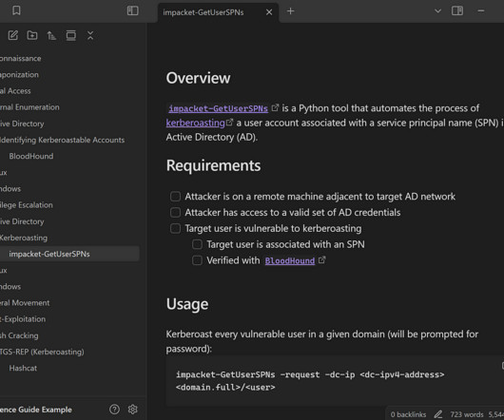Click inside the impacket-GetUserSPNs code block
This screenshot has height=420, width=504.
click(335, 381)
